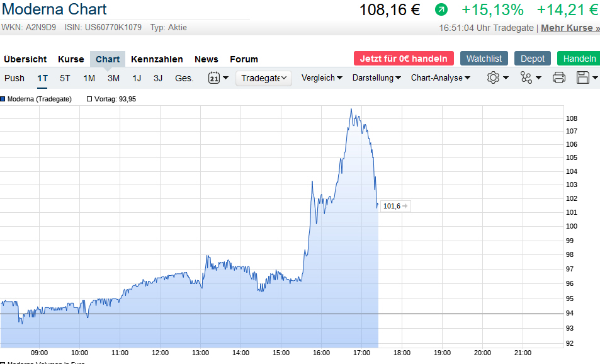Image resolution: width=600 pixels, height=364 pixels.
Task: Add stock via Watchlist button
Action: coord(484,59)
